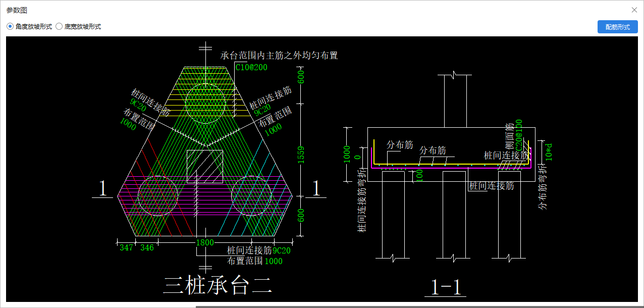
Task: Click the 346 dimension value
Action: pyautogui.click(x=147, y=247)
